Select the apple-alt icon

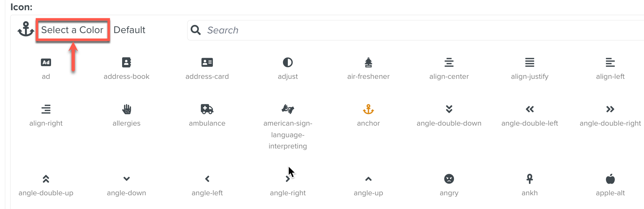(x=610, y=179)
